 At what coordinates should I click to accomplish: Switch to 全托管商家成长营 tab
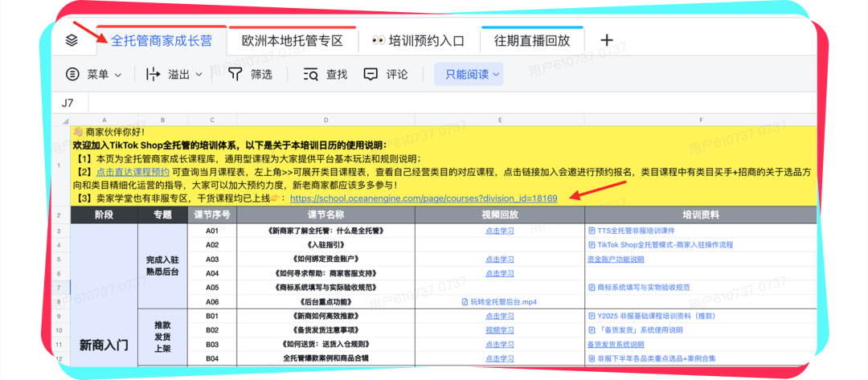[162, 41]
